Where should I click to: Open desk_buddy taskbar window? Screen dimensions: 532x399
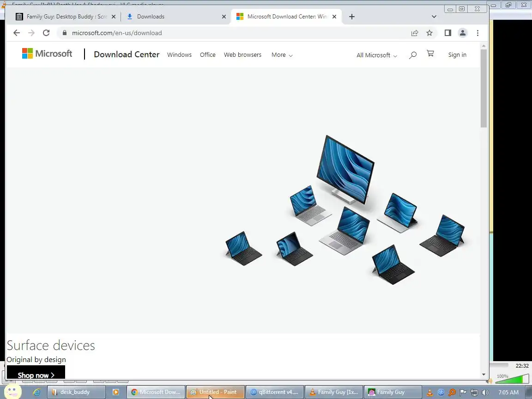click(x=76, y=392)
